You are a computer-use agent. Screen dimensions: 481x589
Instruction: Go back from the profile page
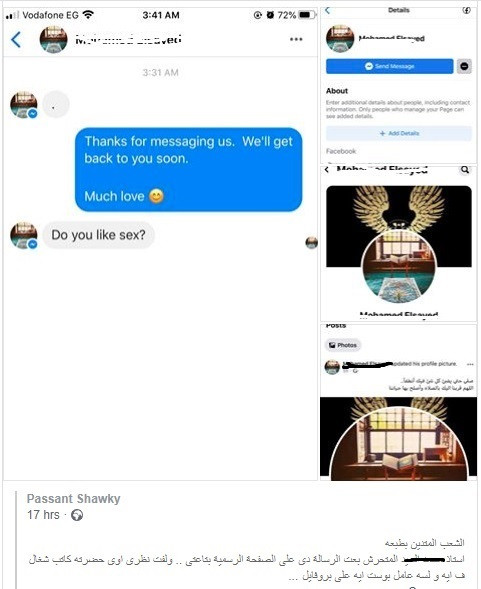(x=327, y=170)
